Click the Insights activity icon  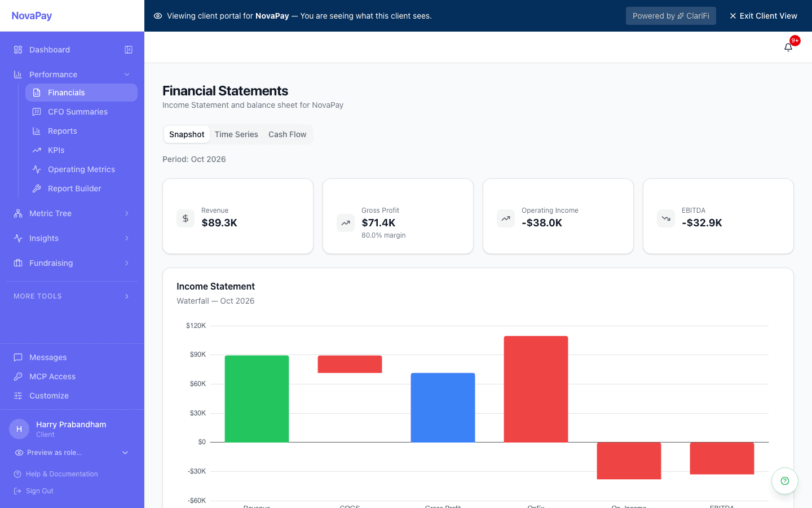coord(18,238)
